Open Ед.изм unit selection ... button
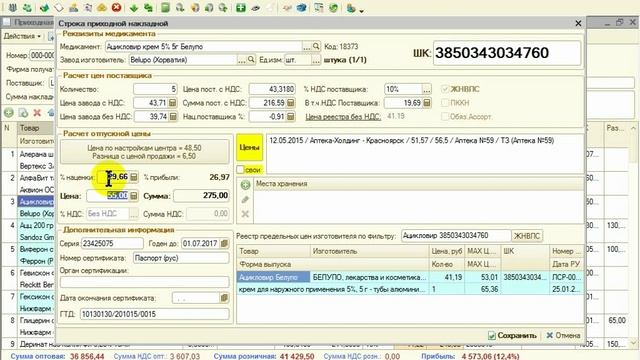The height and width of the screenshot is (360, 640). click(316, 60)
